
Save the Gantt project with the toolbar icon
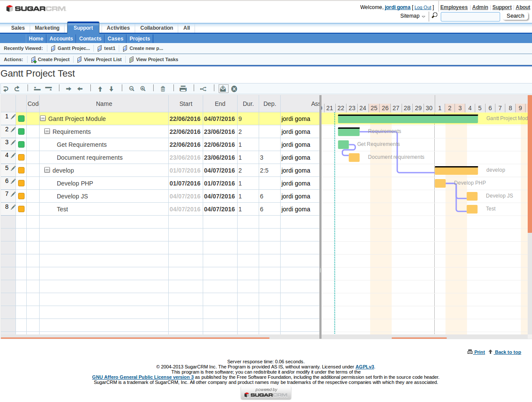223,88
